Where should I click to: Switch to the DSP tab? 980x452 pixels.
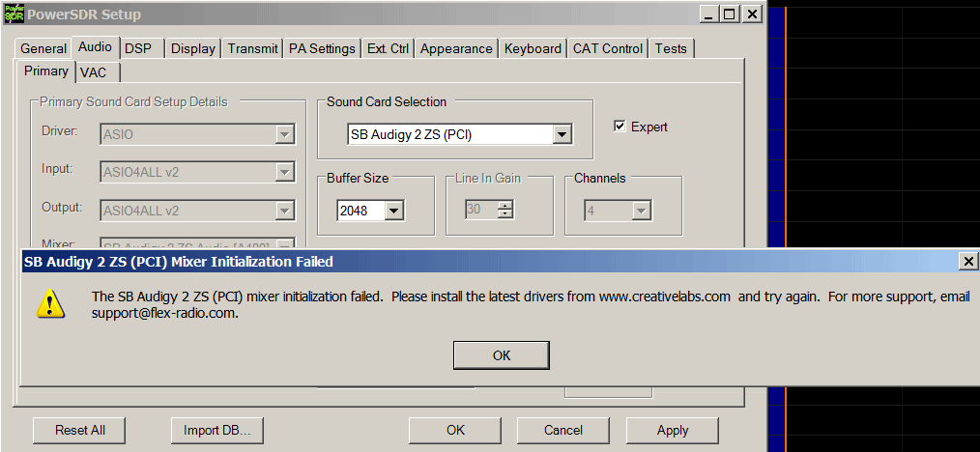click(138, 48)
